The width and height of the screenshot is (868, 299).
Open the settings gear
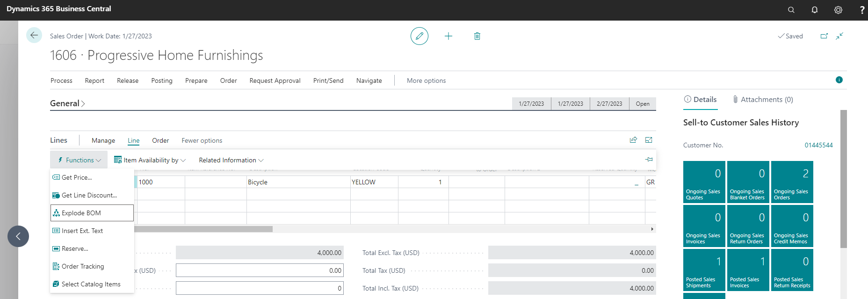click(x=838, y=10)
